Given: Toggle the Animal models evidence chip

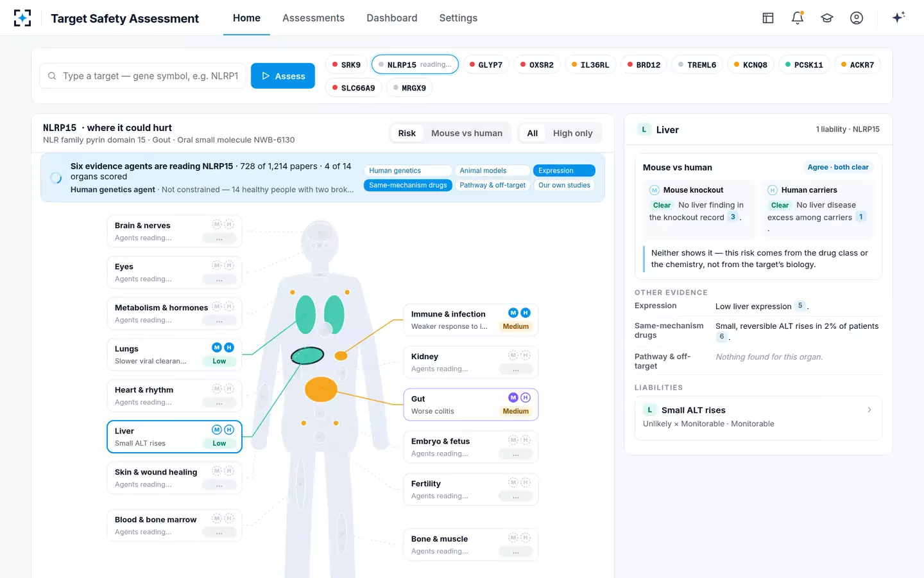Looking at the screenshot, I should pyautogui.click(x=493, y=171).
